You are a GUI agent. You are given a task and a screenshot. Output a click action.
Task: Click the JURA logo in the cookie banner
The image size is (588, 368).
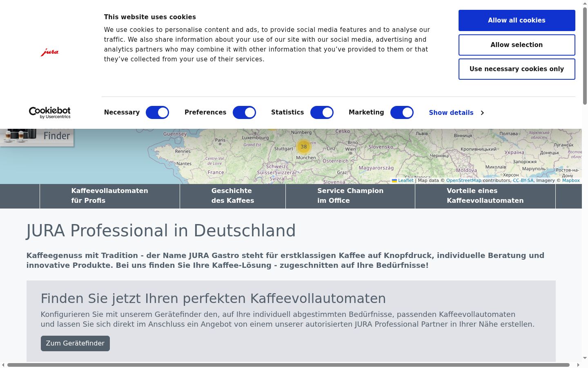point(50,52)
